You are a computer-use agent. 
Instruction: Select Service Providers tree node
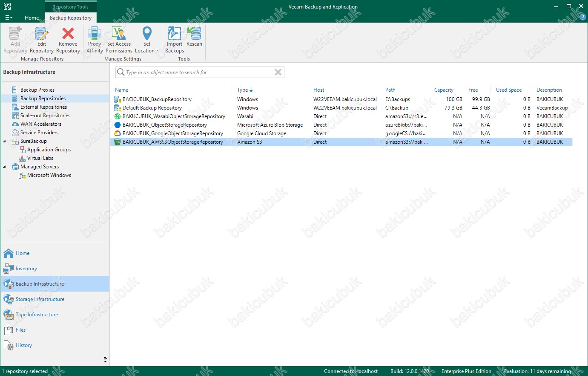[39, 133]
